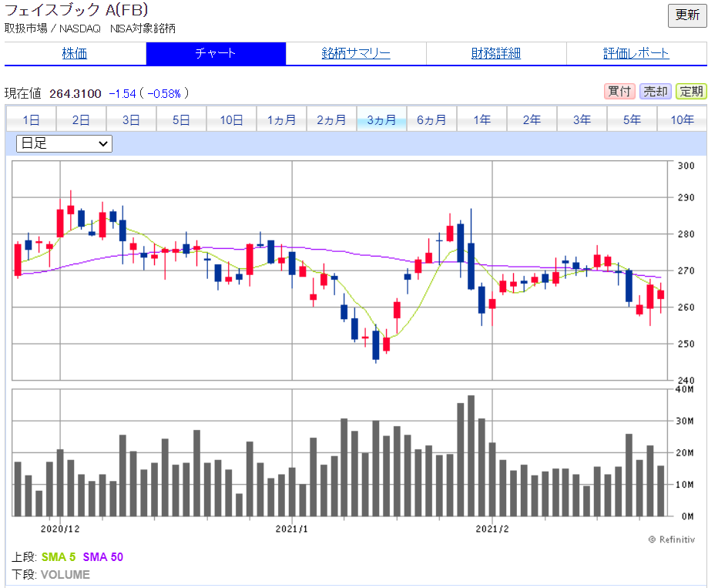The height and width of the screenshot is (588, 708).
Task: Select the 2年 chart period
Action: 532,120
